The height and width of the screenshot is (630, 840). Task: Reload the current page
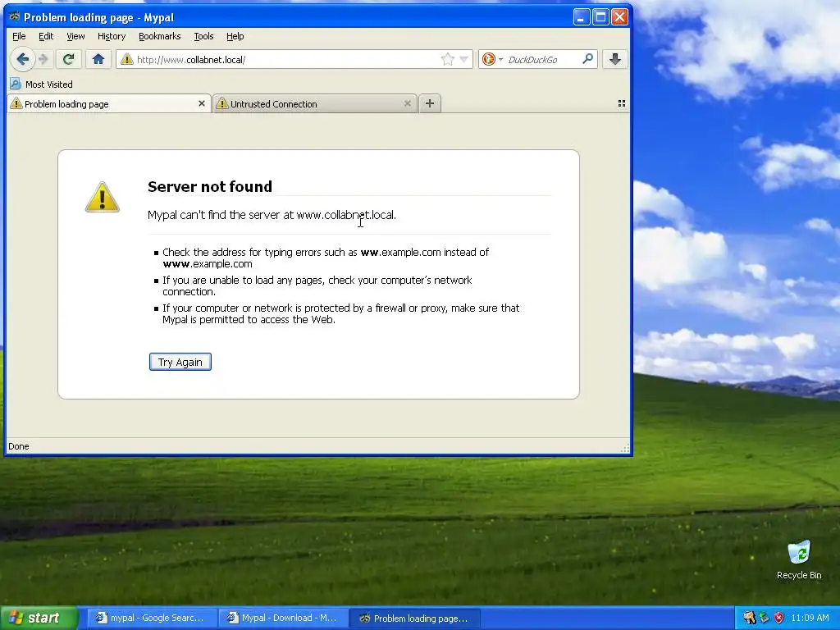[68, 59]
